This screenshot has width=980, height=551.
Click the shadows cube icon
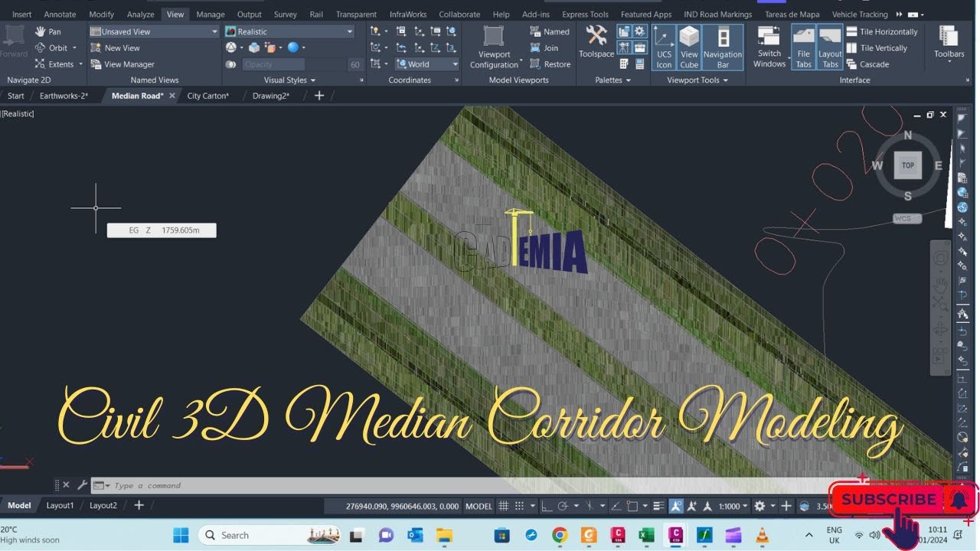click(x=254, y=47)
